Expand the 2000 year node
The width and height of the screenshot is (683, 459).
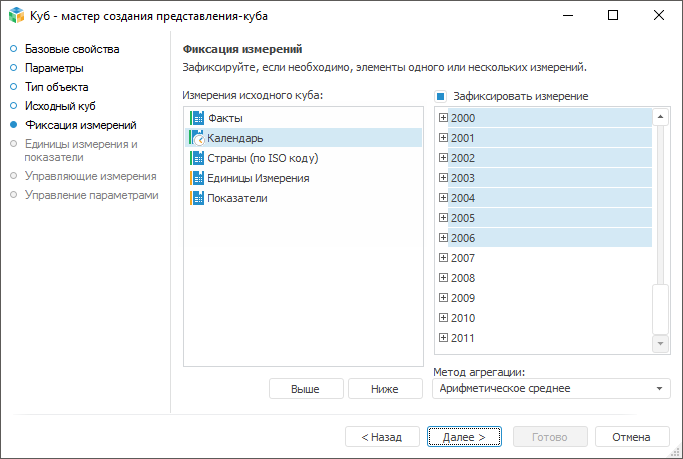click(443, 118)
